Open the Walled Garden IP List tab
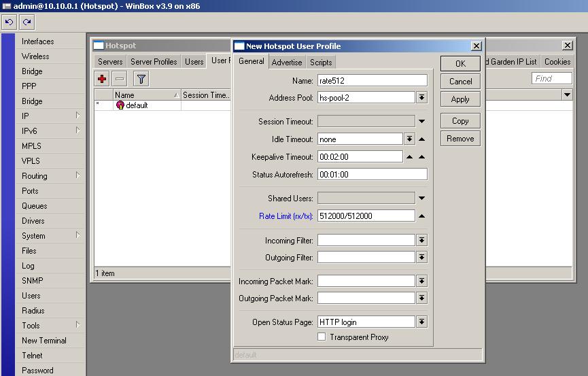This screenshot has width=588, height=376. pyautogui.click(x=513, y=62)
